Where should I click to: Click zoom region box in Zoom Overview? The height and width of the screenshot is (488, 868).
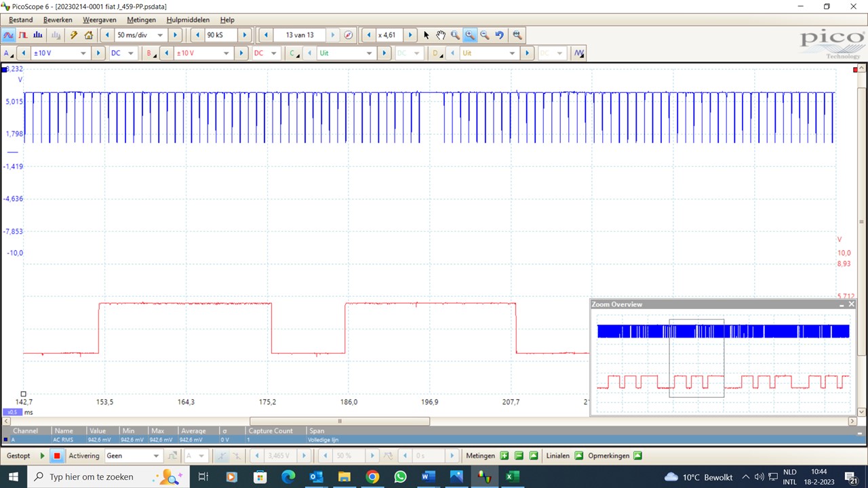[696, 358]
